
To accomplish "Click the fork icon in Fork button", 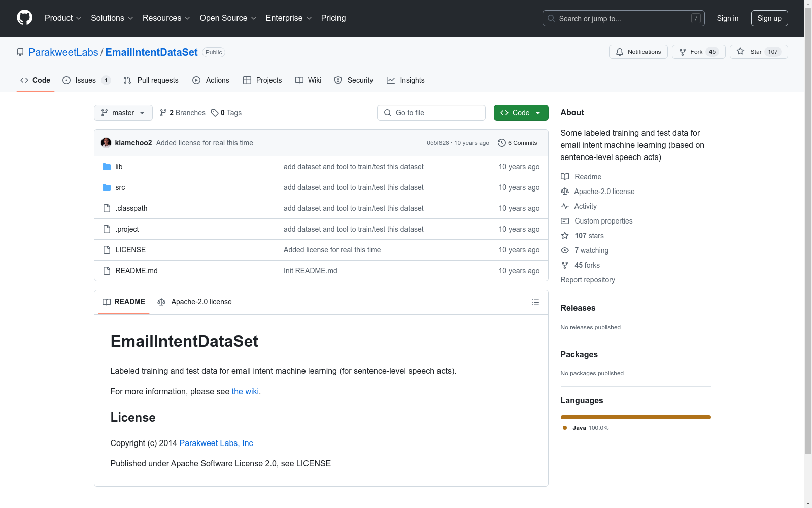I will [x=683, y=52].
